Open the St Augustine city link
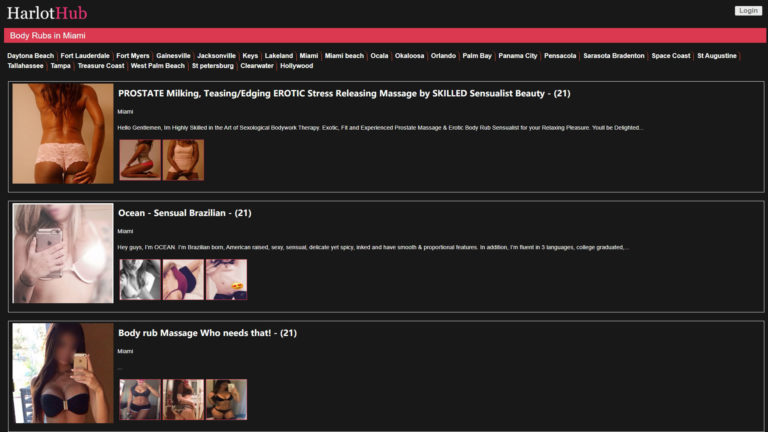Screen dimensions: 768x432 tap(717, 56)
